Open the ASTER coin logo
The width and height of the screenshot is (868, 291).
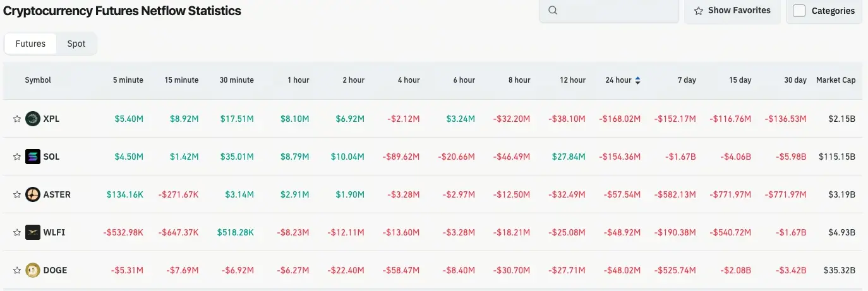[33, 194]
